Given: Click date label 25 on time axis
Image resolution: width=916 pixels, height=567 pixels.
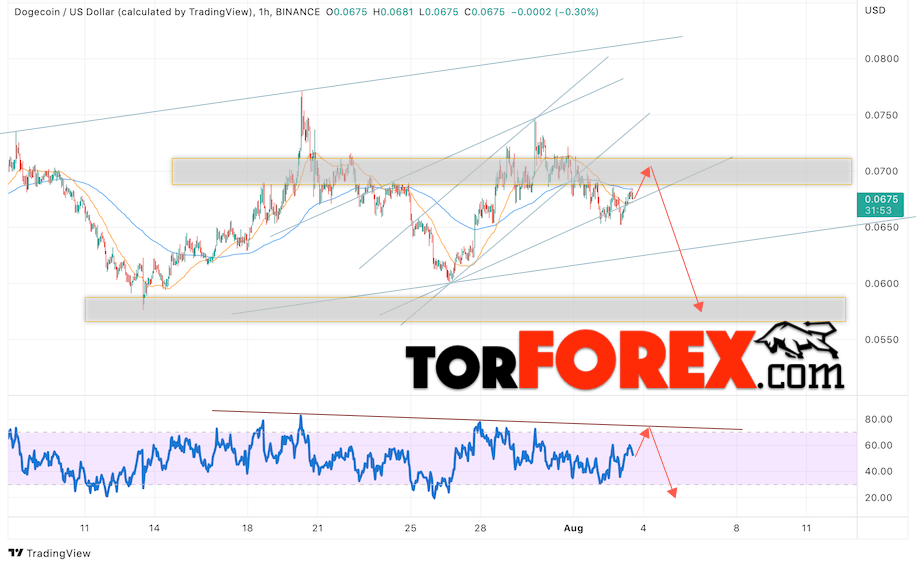Looking at the screenshot, I should pos(411,528).
